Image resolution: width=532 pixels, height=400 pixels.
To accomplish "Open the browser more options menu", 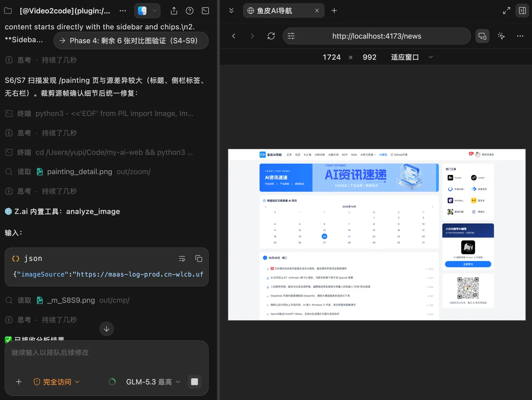I will click(x=520, y=36).
